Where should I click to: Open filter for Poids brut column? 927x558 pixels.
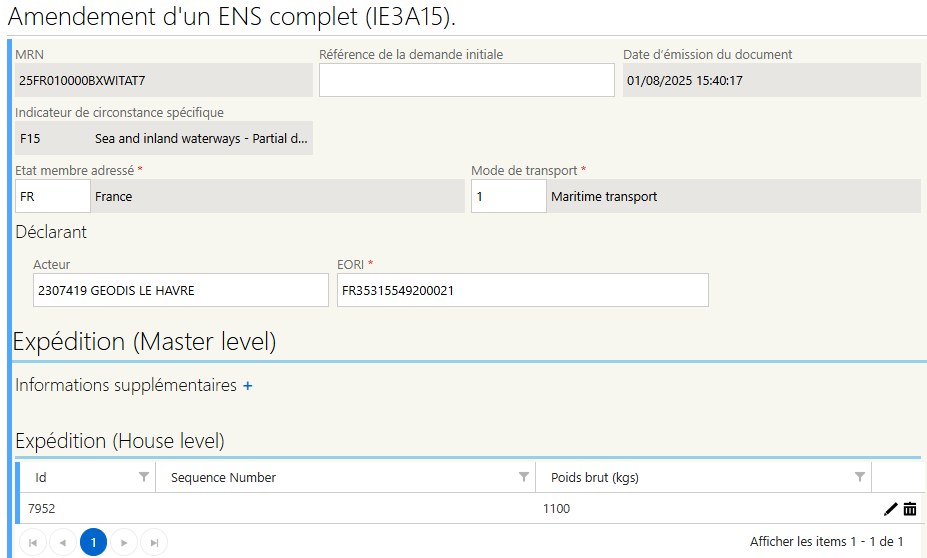coord(860,477)
